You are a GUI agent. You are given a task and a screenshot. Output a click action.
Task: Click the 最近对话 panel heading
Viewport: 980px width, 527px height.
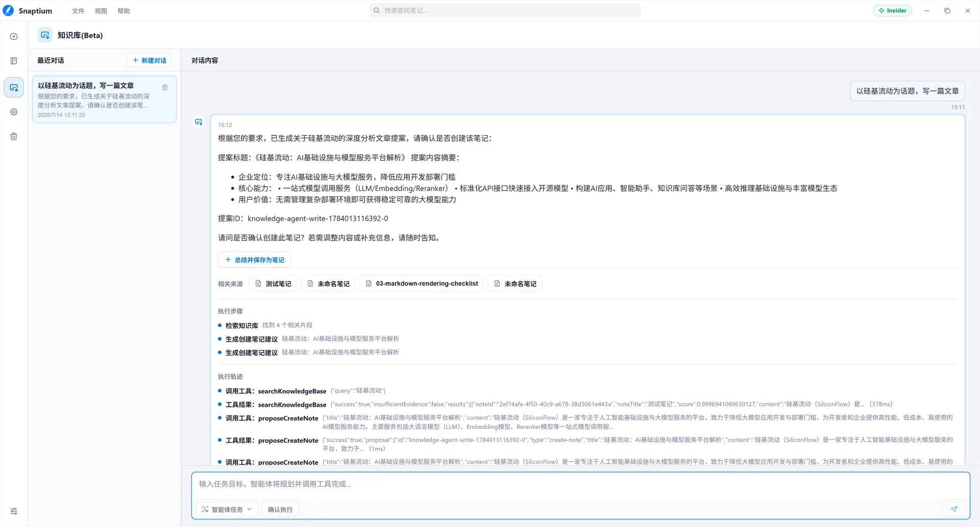51,60
